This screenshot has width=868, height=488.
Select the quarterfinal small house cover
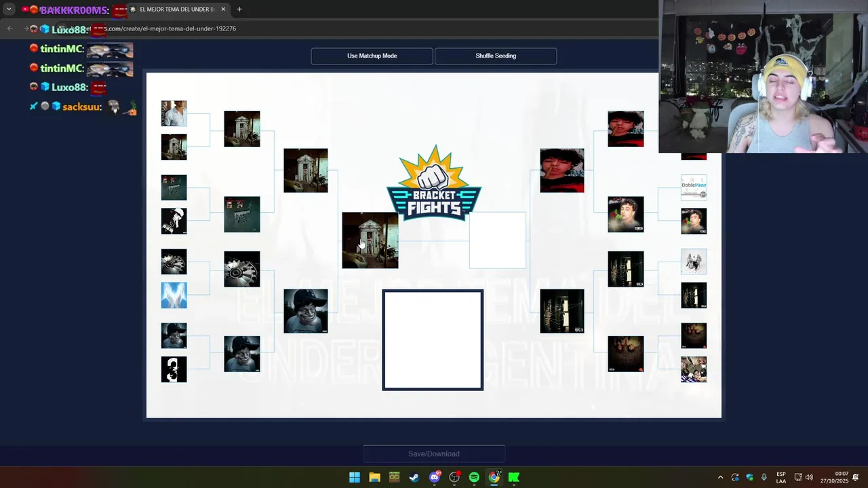coord(242,129)
